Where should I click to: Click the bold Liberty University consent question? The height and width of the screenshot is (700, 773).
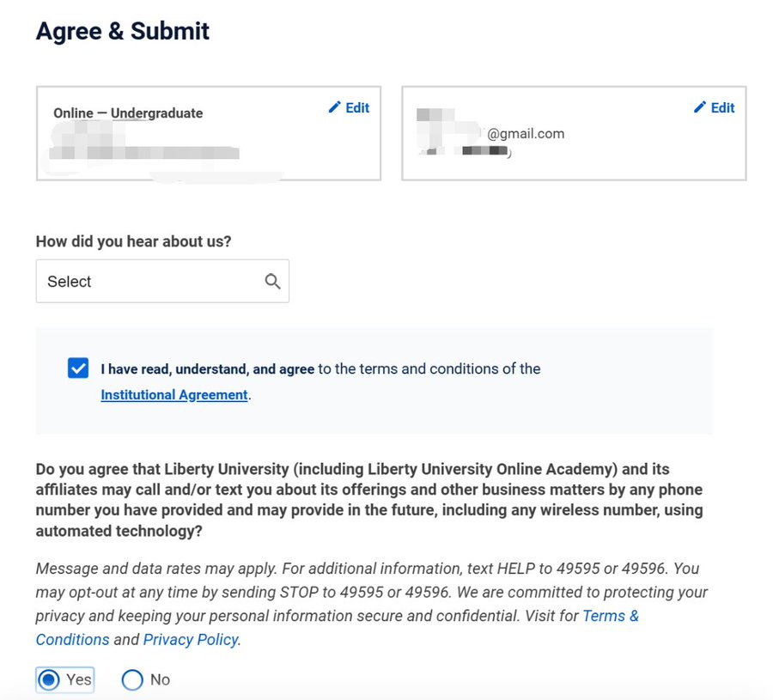click(369, 500)
